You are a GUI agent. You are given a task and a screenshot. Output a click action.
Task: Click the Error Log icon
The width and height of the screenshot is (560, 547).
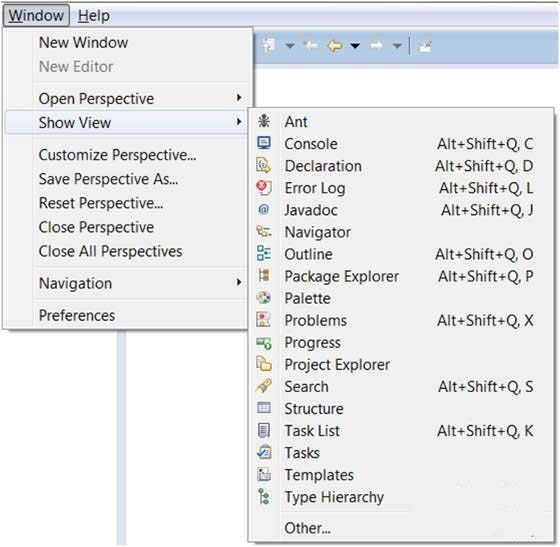pos(264,187)
